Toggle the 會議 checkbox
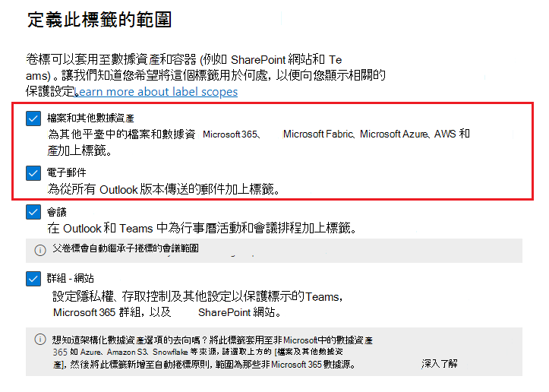The width and height of the screenshot is (549, 392). click(33, 212)
